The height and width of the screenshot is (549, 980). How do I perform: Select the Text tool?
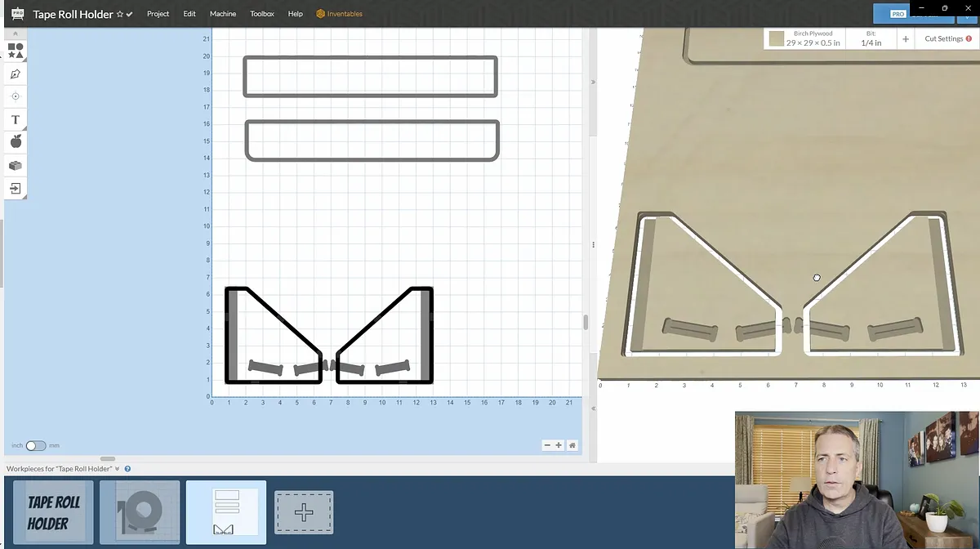pyautogui.click(x=15, y=119)
